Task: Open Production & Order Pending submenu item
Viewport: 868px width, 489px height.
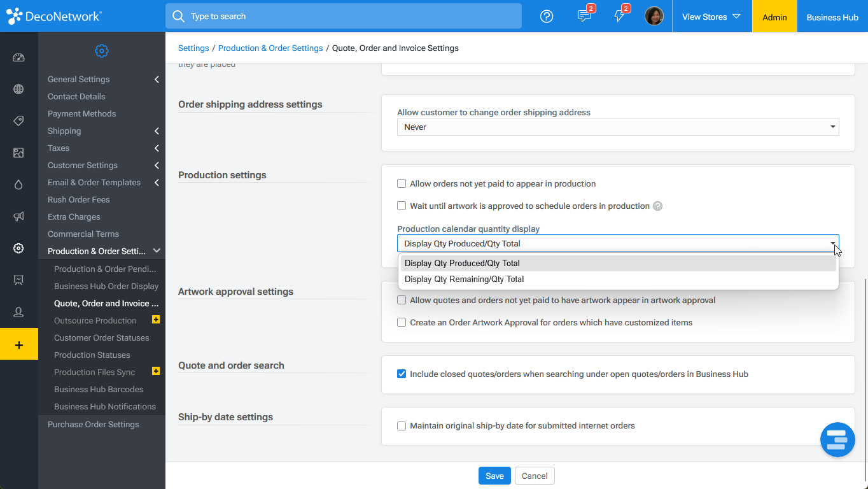Action: [105, 269]
